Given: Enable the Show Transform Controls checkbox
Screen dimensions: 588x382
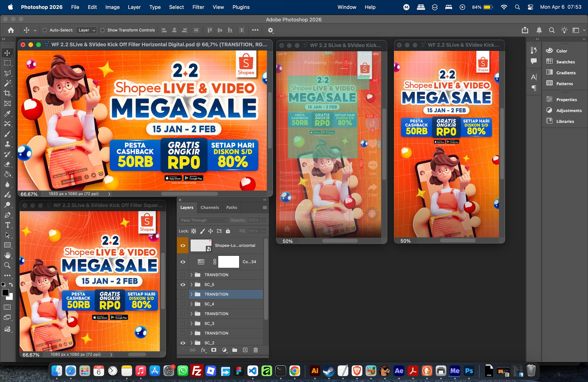Looking at the screenshot, I should pyautogui.click(x=103, y=30).
